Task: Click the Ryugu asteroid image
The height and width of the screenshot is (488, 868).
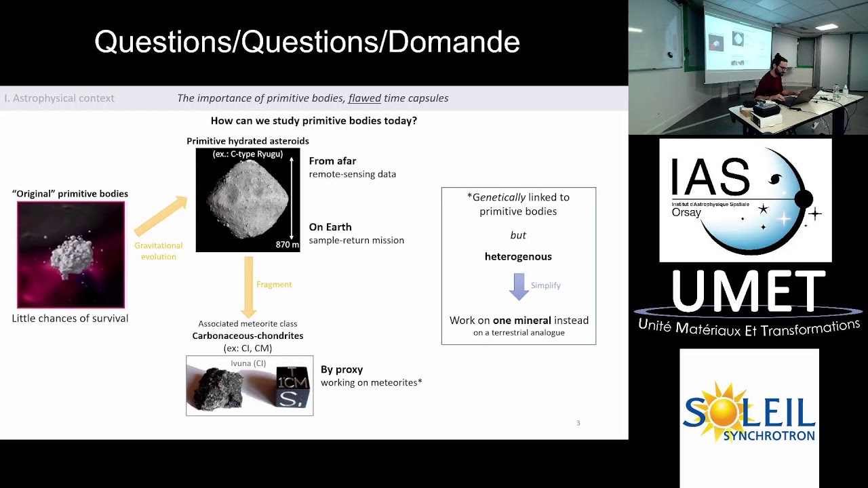Action: [x=248, y=200]
